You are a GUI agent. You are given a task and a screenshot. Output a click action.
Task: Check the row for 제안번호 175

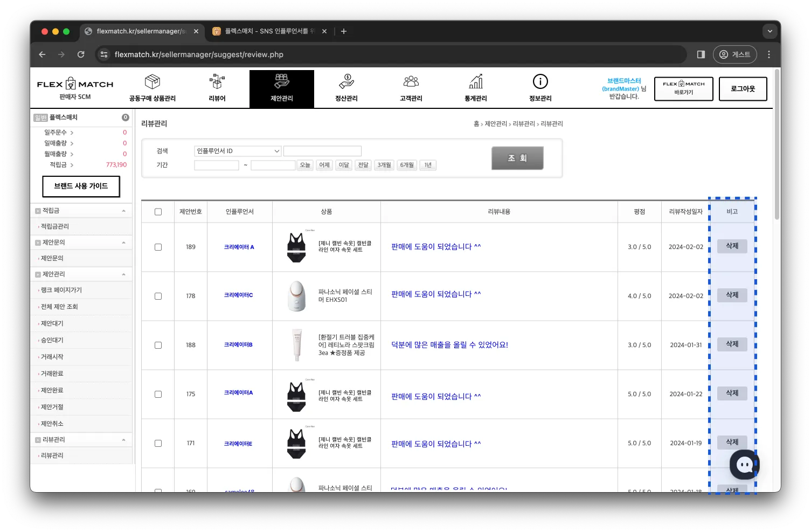158,394
